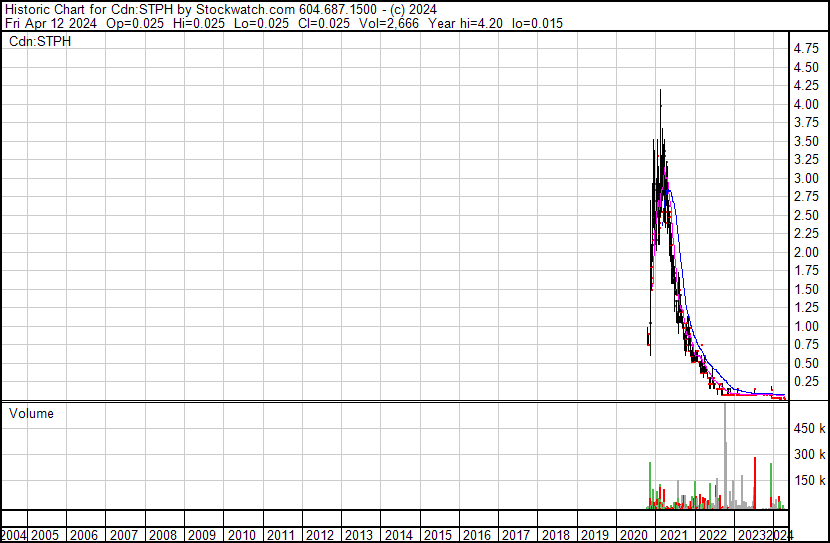Click the Volume panel label
Image resolution: width=830 pixels, height=543 pixels.
[x=31, y=413]
